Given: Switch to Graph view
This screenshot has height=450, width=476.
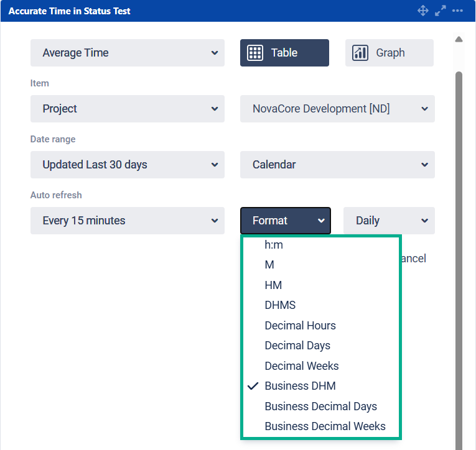Looking at the screenshot, I should (389, 53).
